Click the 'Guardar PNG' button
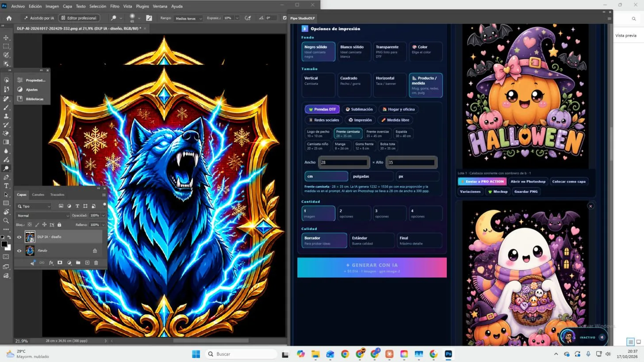The width and height of the screenshot is (644, 362). pos(526,191)
